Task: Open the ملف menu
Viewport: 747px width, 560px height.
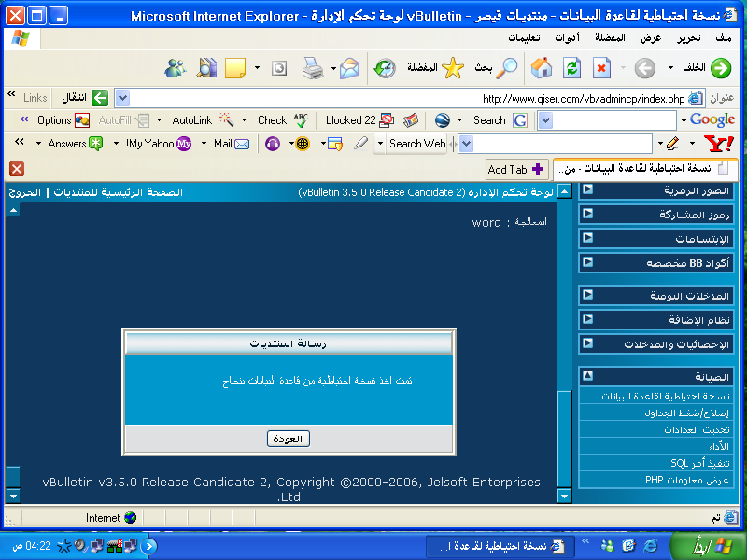Action: pos(723,38)
